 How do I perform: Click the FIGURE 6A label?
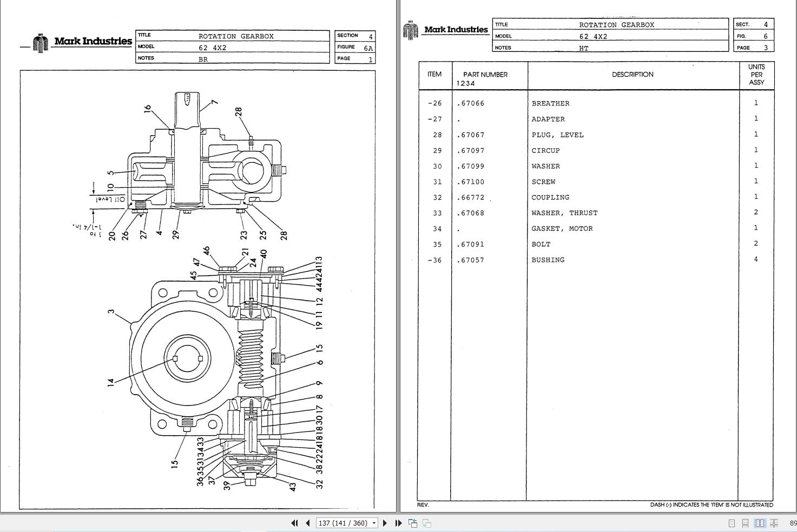(355, 48)
